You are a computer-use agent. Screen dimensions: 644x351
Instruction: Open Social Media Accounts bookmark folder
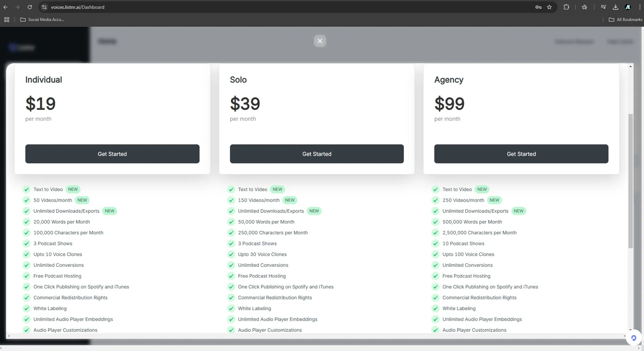[x=42, y=19]
